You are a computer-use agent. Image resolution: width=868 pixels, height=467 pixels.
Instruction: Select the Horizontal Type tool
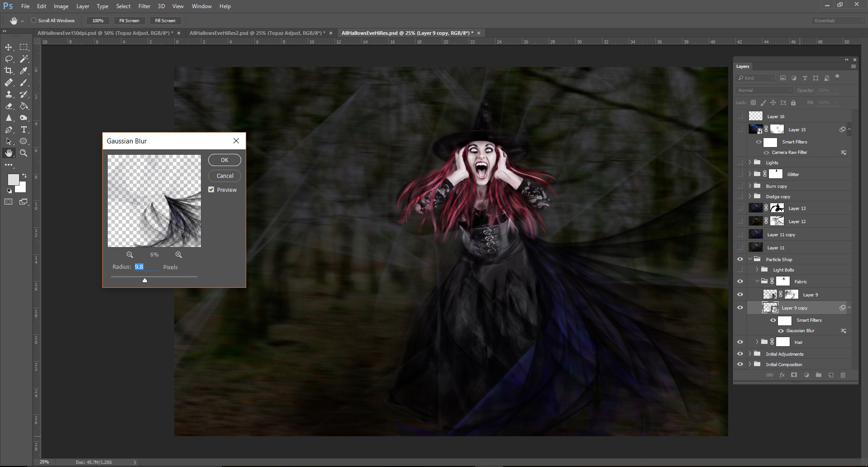(x=24, y=129)
